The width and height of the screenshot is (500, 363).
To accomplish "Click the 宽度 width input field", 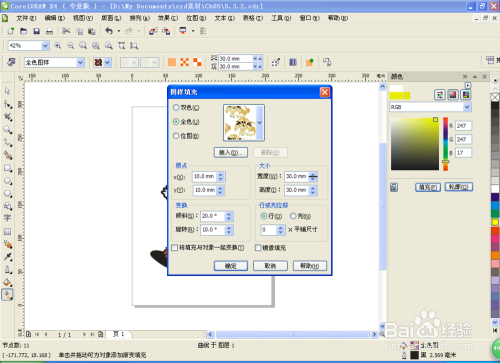I will [296, 176].
